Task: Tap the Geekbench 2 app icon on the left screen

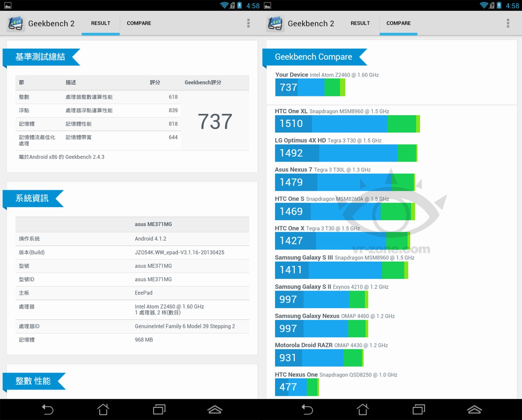Action: coord(15,23)
